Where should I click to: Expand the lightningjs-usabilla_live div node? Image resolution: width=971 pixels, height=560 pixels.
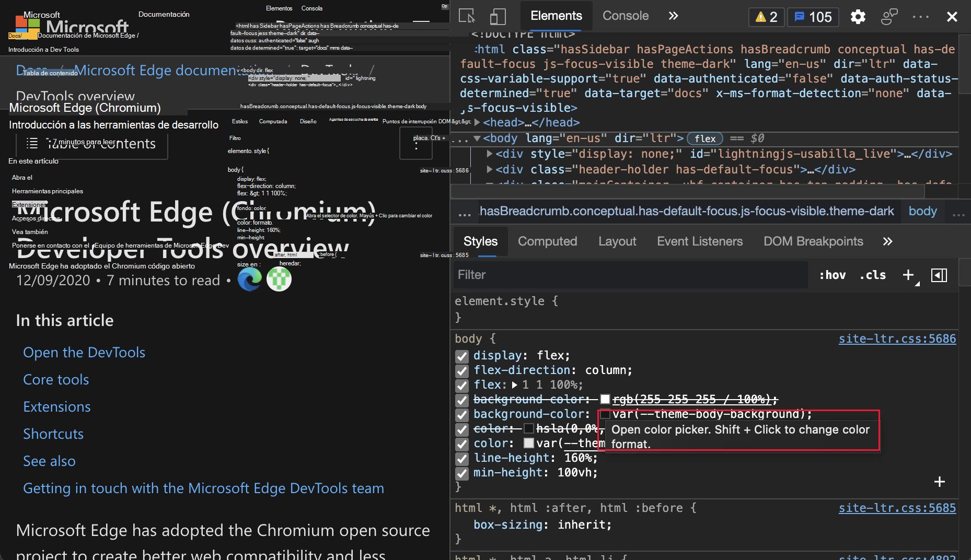coord(490,154)
